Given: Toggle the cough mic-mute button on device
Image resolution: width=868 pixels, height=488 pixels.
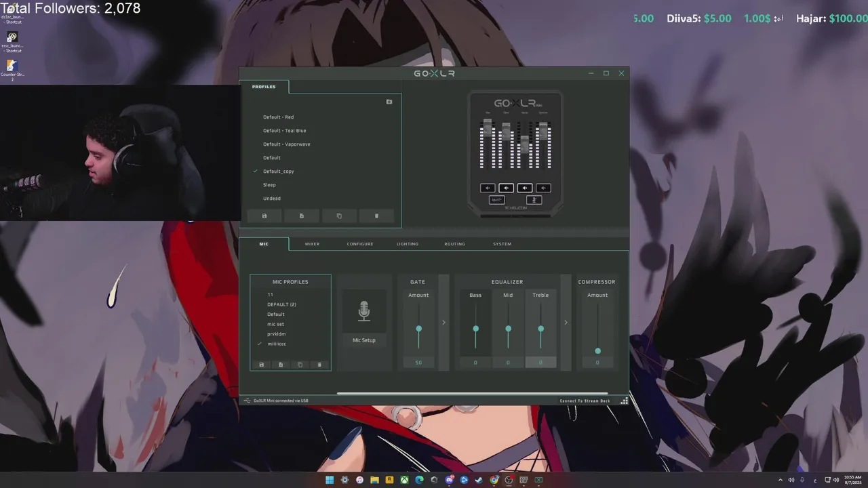Looking at the screenshot, I should tap(534, 200).
